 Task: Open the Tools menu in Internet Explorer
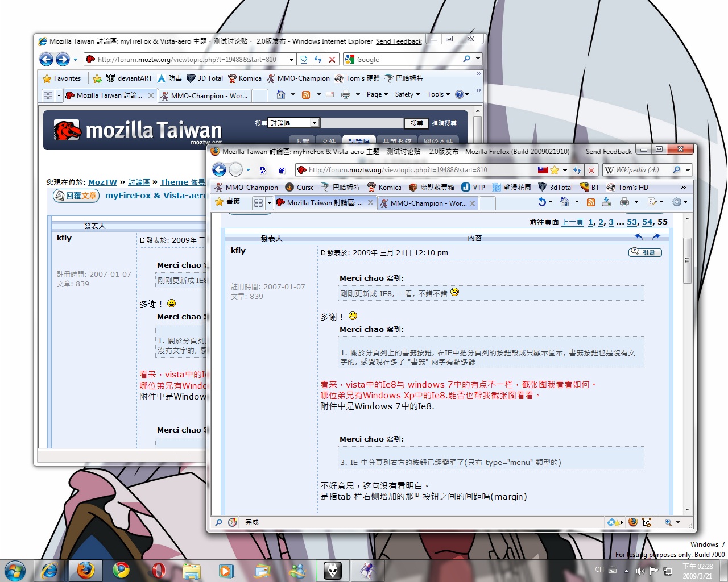(x=439, y=94)
